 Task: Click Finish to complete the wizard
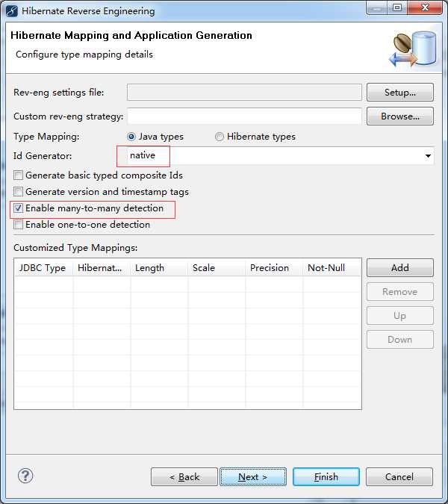(326, 476)
